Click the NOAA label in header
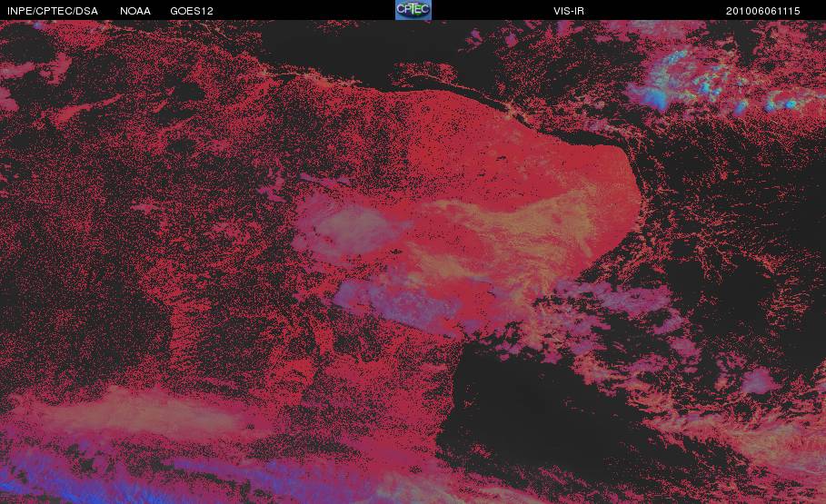This screenshot has height=504, width=826. (135, 11)
